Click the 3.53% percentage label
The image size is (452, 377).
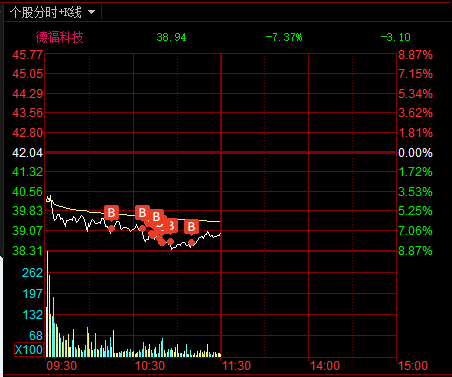pyautogui.click(x=415, y=192)
